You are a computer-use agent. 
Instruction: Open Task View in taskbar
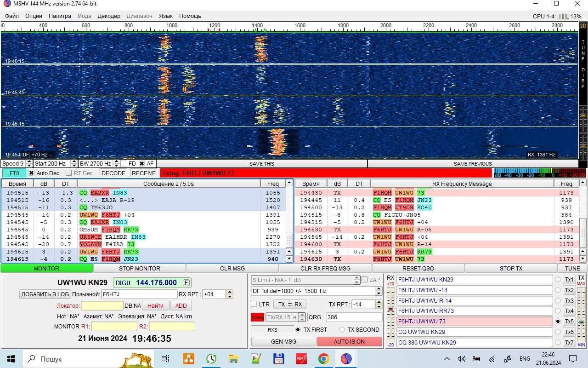[x=165, y=359]
